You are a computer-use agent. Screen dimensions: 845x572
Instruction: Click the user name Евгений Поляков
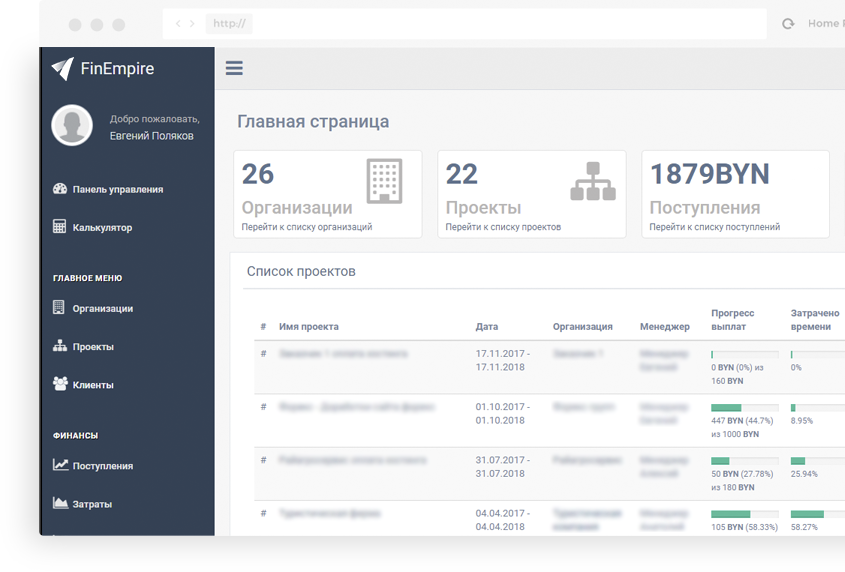coord(151,136)
